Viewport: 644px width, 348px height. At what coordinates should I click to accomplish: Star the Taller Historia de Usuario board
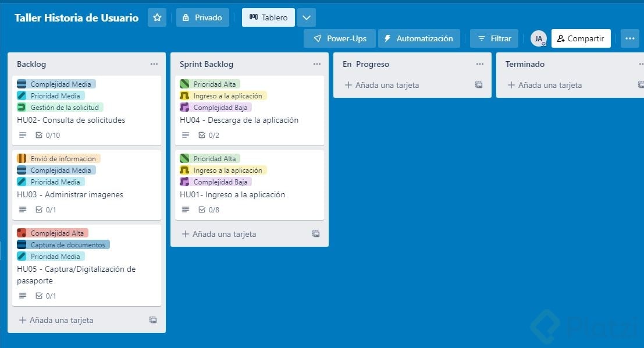(x=156, y=17)
